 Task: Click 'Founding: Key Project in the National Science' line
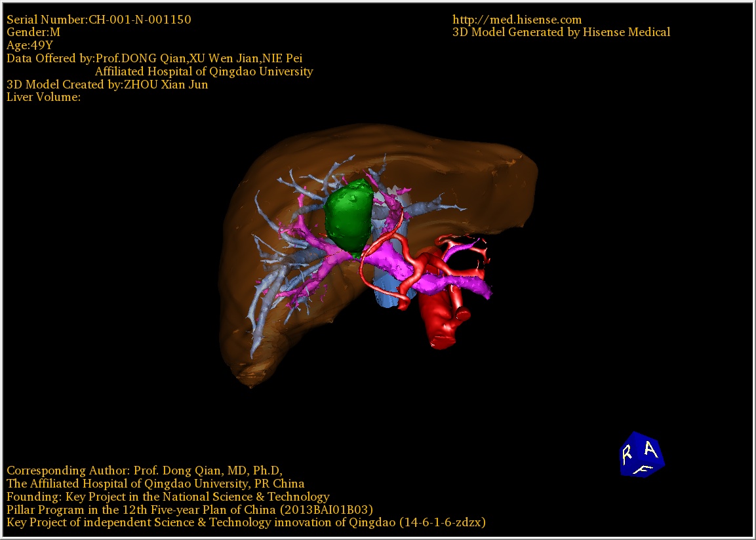(x=168, y=497)
